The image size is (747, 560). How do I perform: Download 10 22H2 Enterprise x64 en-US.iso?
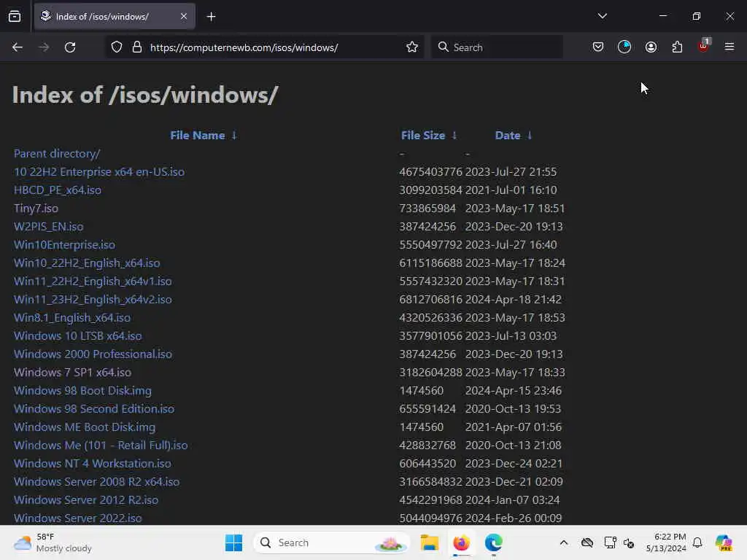99,172
